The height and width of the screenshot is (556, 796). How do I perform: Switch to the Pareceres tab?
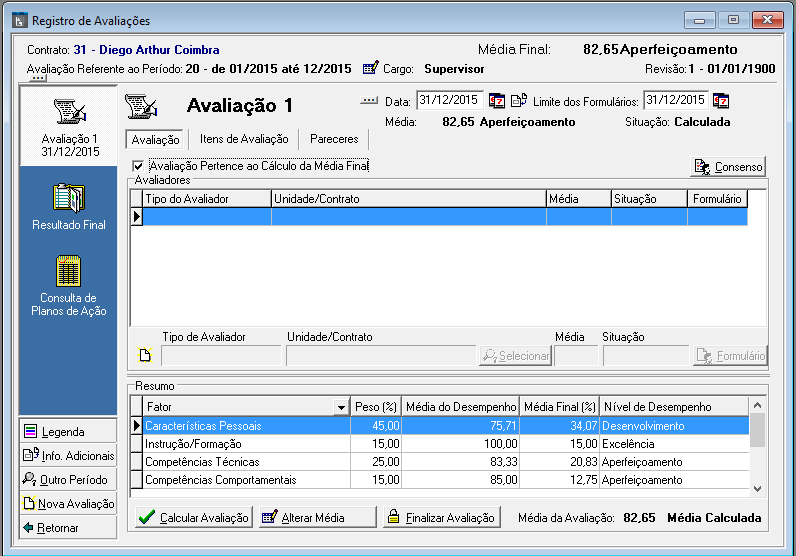(x=334, y=140)
